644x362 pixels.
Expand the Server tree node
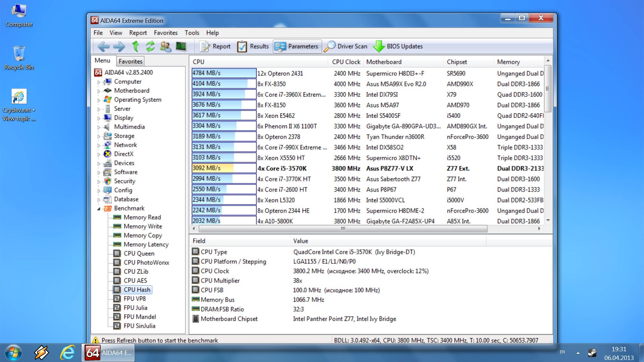pyautogui.click(x=99, y=109)
